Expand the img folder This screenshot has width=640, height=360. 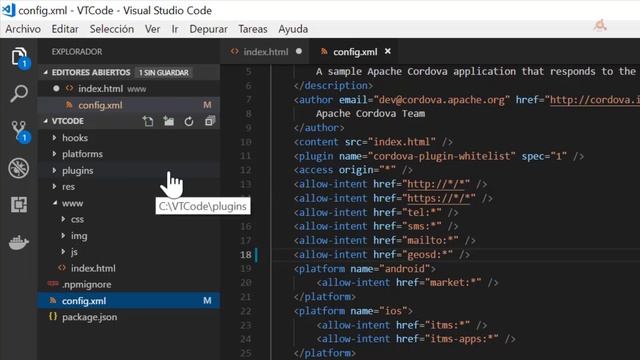click(63, 236)
